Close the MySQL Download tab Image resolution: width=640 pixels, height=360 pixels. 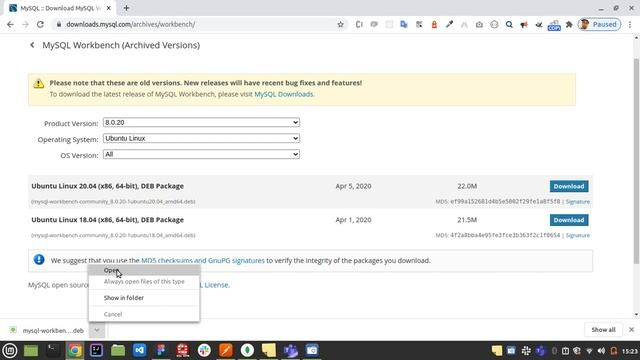(109, 8)
